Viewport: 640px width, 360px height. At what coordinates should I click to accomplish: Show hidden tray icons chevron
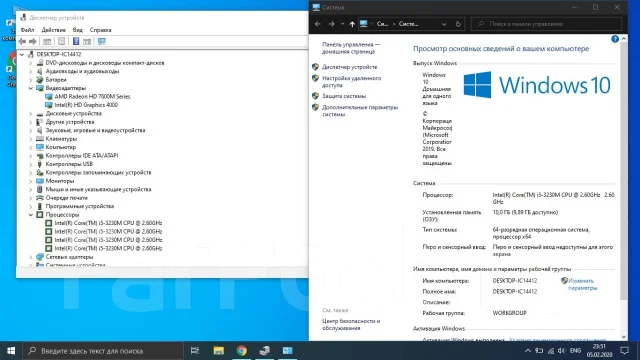pyautogui.click(x=527, y=351)
